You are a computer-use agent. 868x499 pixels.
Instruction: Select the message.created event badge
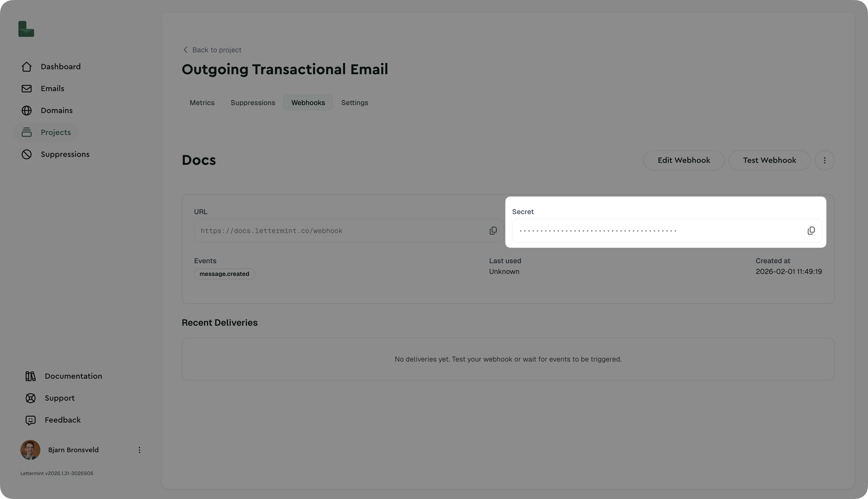pos(224,273)
